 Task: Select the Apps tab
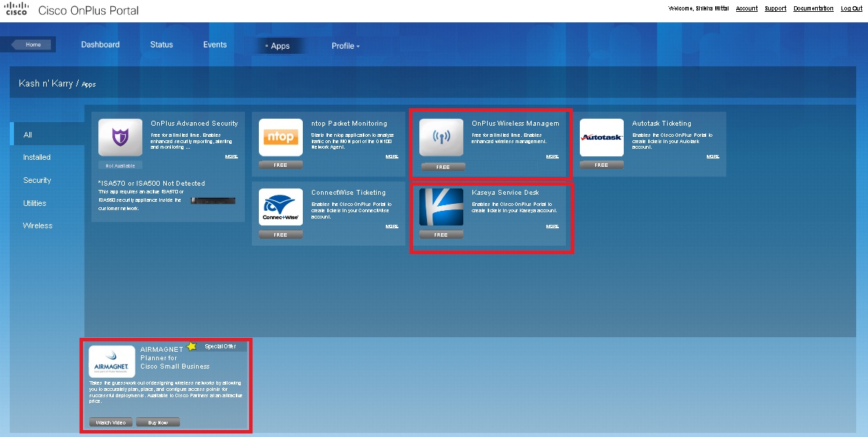click(x=280, y=46)
